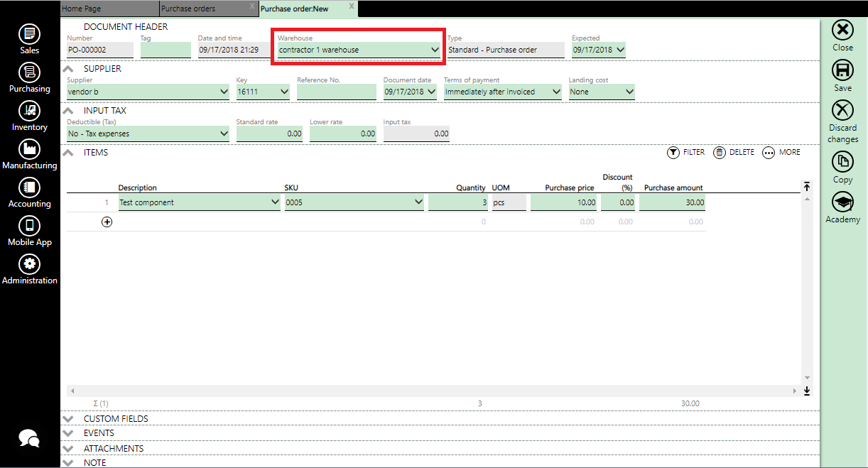Click the Save disk icon
The height and width of the screenshot is (468, 868).
(x=842, y=70)
